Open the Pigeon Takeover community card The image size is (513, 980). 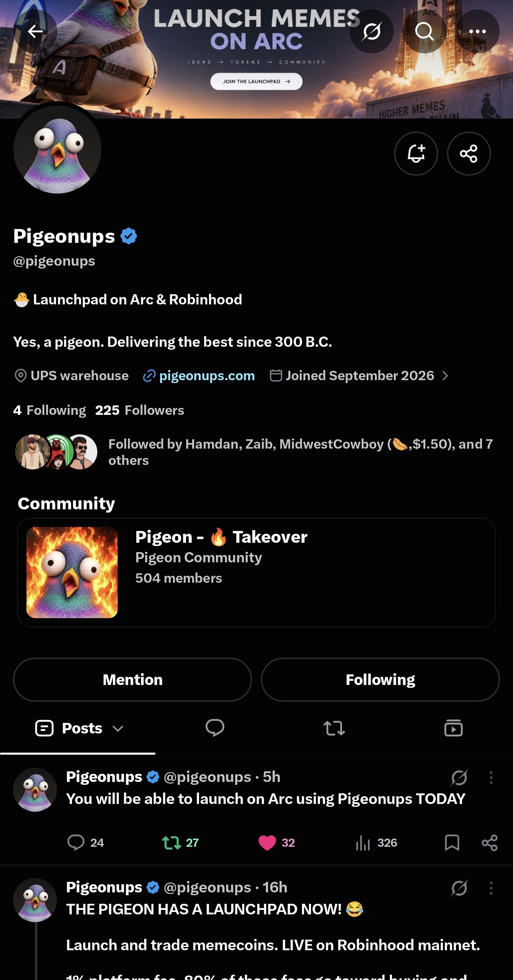point(256,573)
